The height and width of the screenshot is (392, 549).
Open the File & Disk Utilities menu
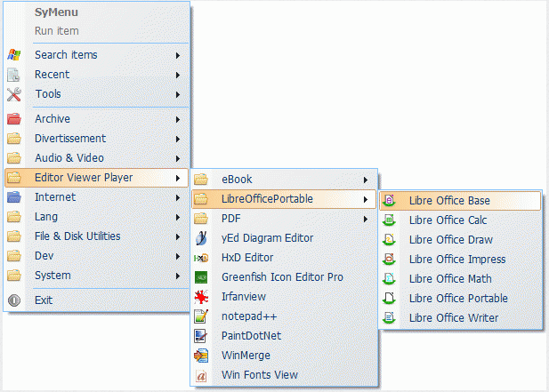coord(97,236)
